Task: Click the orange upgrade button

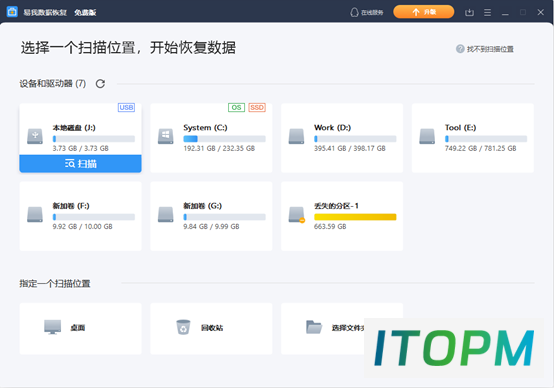Action: pos(424,12)
